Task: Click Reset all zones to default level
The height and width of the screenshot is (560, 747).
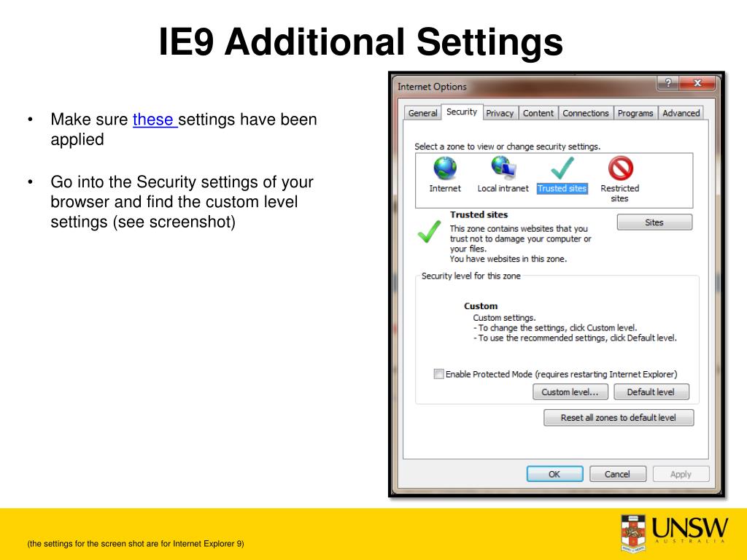Action: pos(619,418)
